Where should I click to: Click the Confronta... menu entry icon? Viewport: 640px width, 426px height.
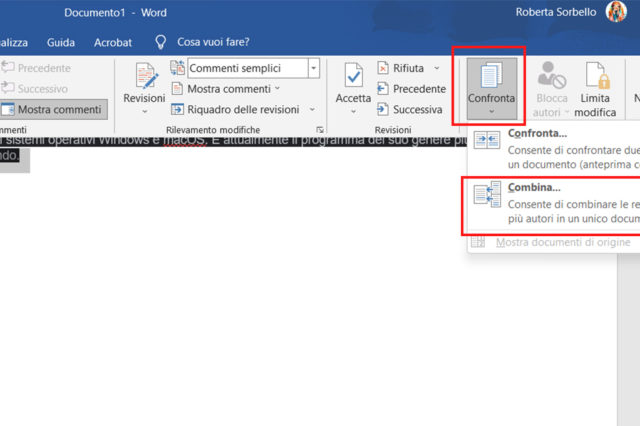pyautogui.click(x=487, y=140)
